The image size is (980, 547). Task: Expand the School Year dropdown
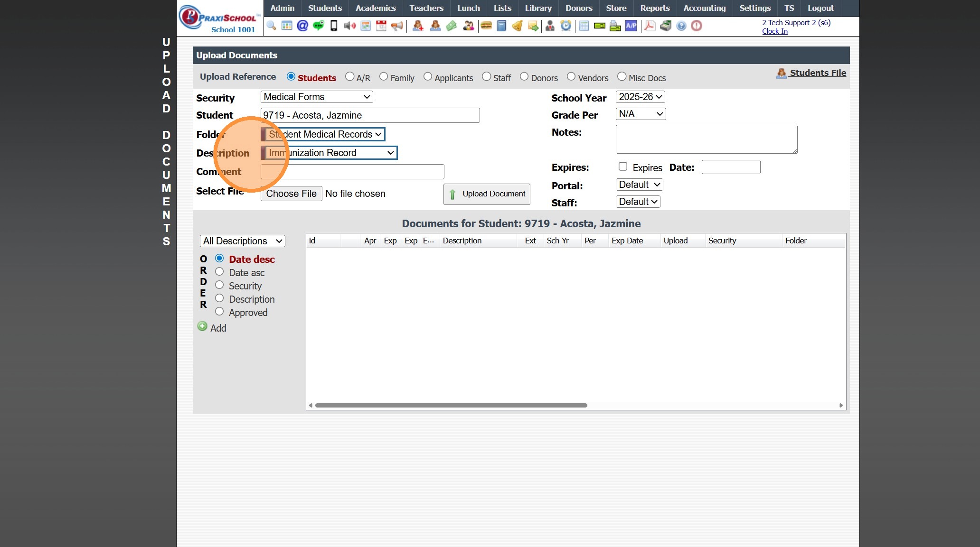640,97
